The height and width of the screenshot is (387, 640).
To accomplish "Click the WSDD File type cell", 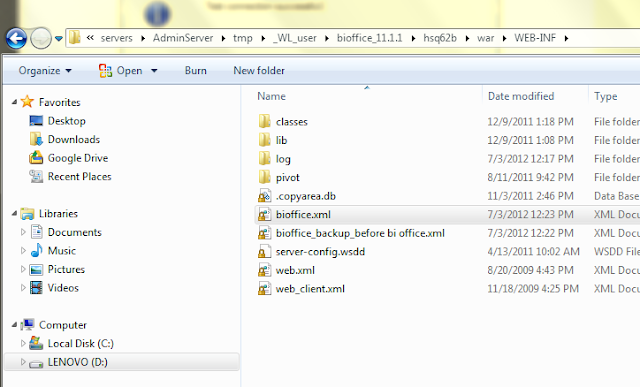I will click(616, 251).
